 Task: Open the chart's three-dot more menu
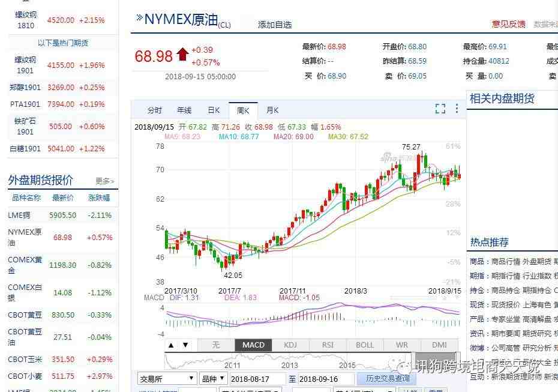457,109
